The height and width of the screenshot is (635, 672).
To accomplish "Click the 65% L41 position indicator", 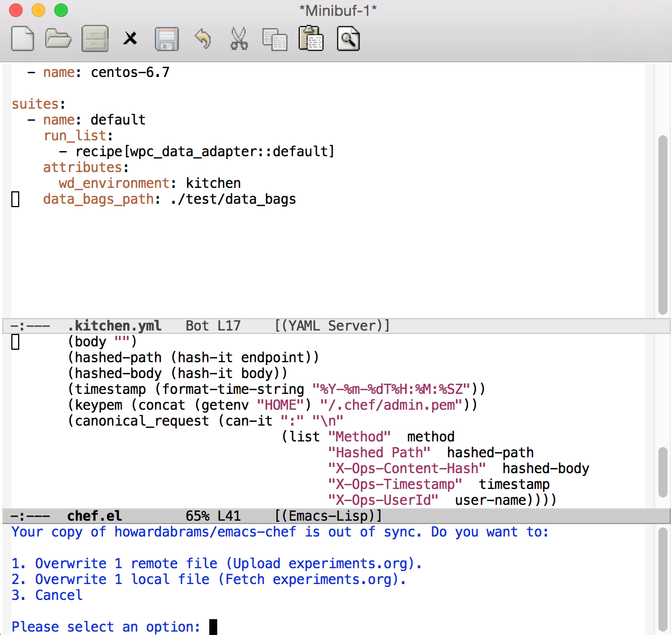I will coord(213,516).
